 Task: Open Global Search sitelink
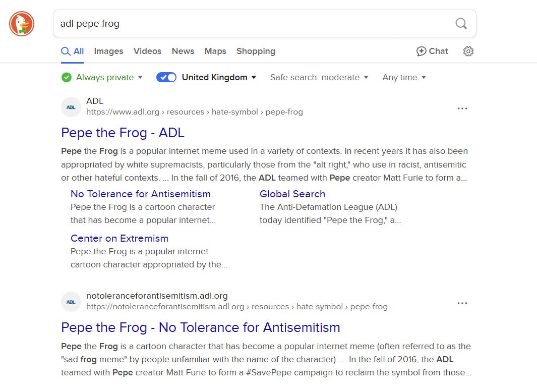pyautogui.click(x=292, y=194)
